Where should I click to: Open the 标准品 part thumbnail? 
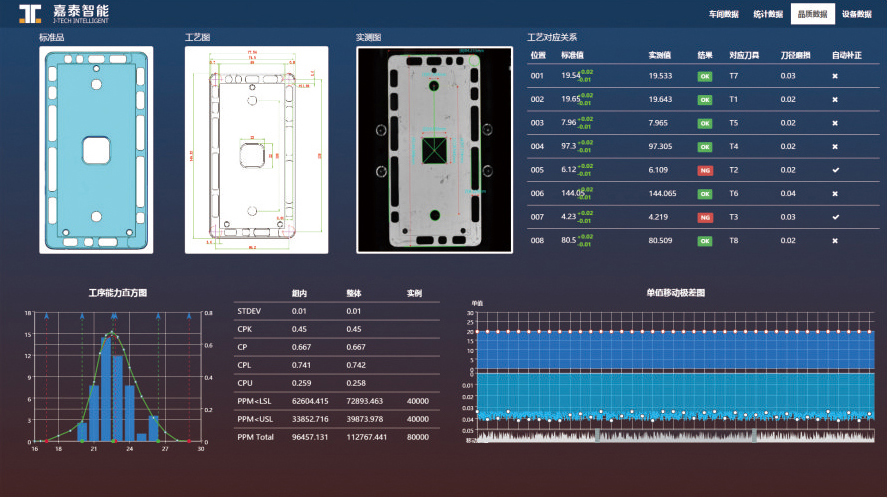(96, 150)
